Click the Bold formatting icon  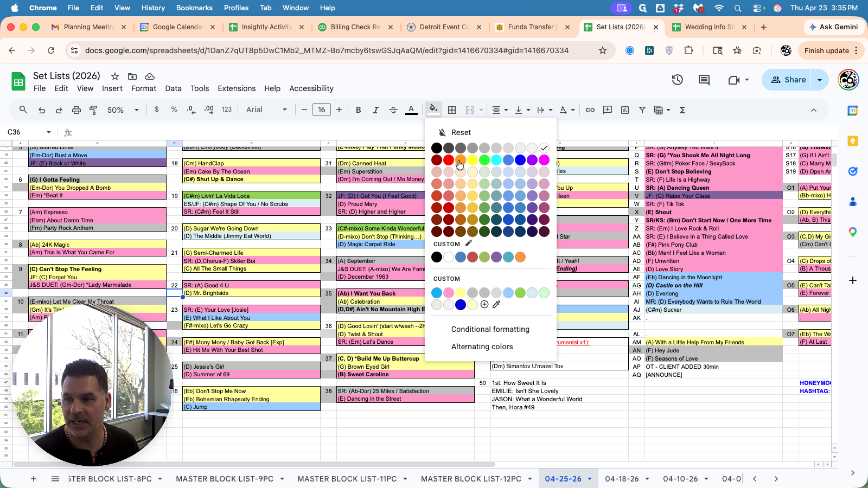(x=358, y=110)
